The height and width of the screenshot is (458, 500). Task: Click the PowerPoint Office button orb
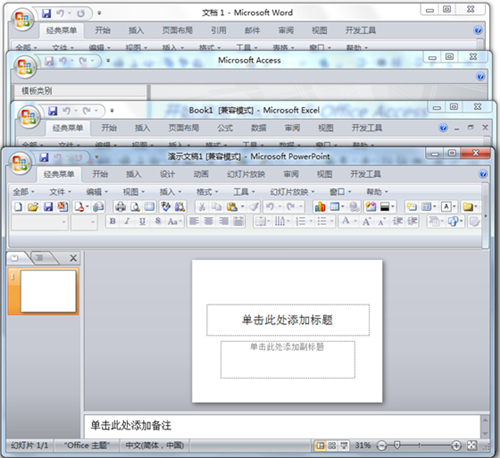20,163
